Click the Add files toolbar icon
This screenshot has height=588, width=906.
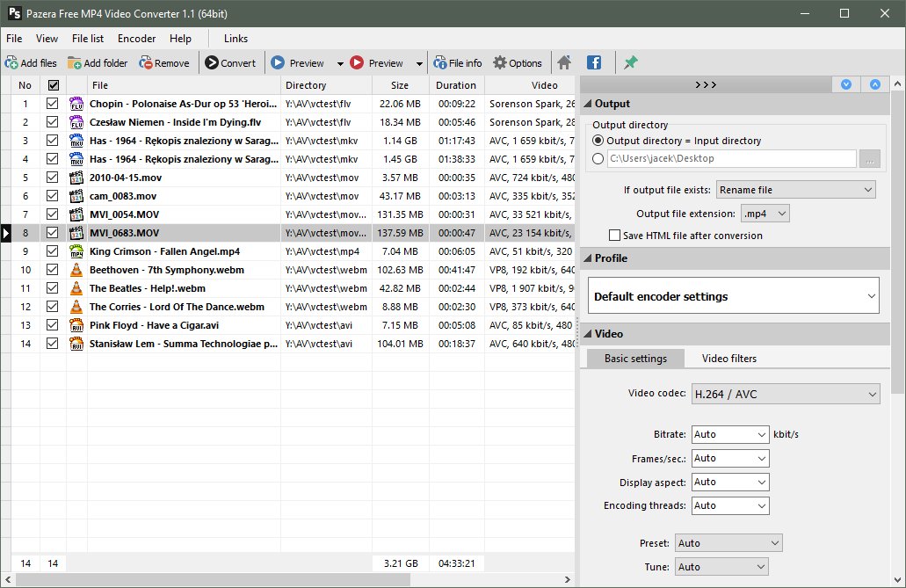pyautogui.click(x=11, y=63)
